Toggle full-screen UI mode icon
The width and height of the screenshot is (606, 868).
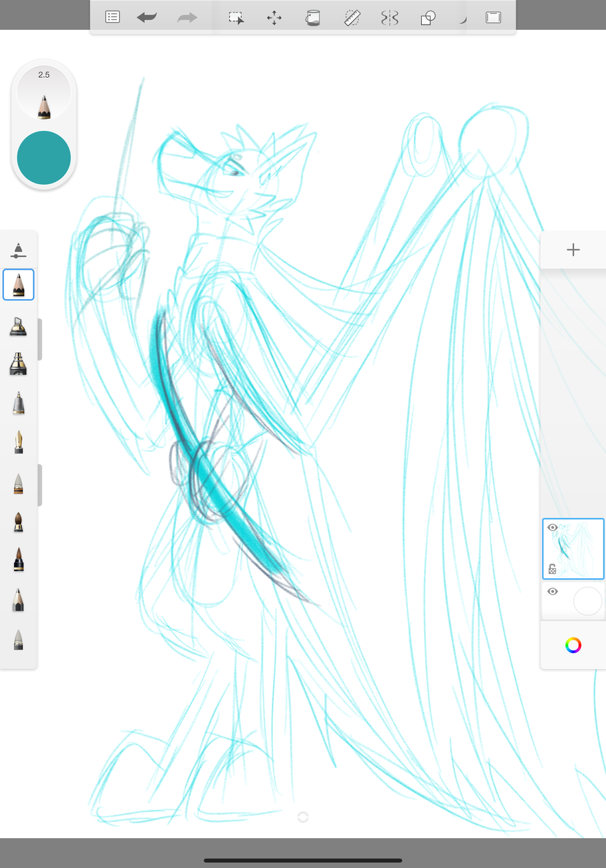(493, 18)
